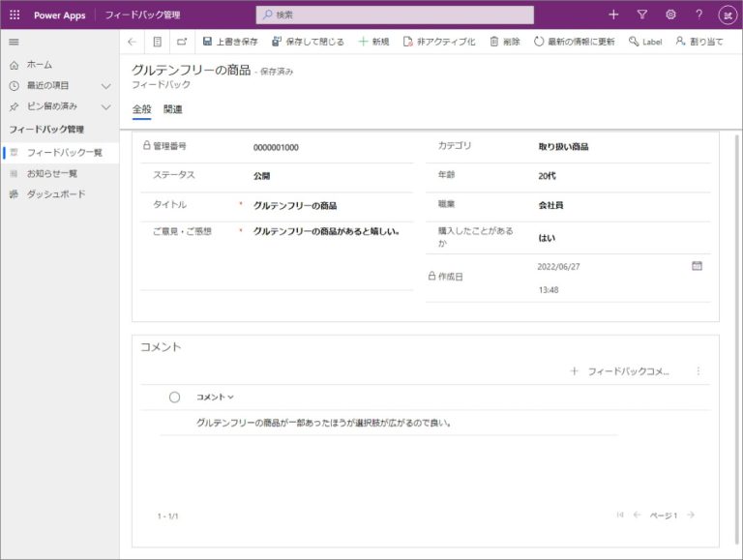
Task: Click the plus icon in header
Action: pyautogui.click(x=613, y=15)
